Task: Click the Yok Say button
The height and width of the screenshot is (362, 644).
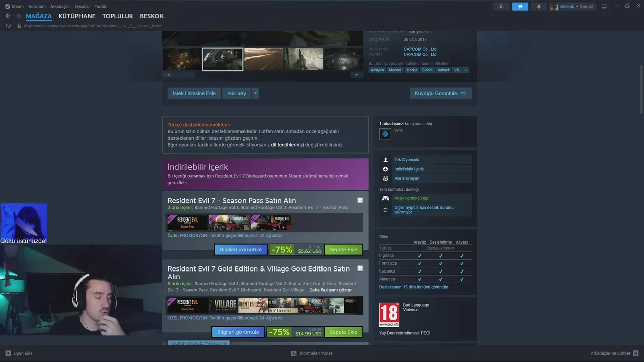Action: 236,93
